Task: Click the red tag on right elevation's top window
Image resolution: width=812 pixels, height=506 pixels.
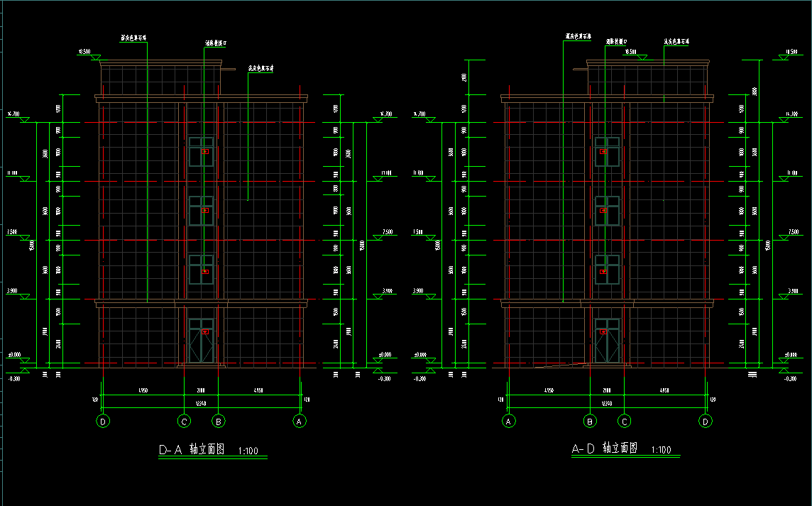Action: [603, 151]
